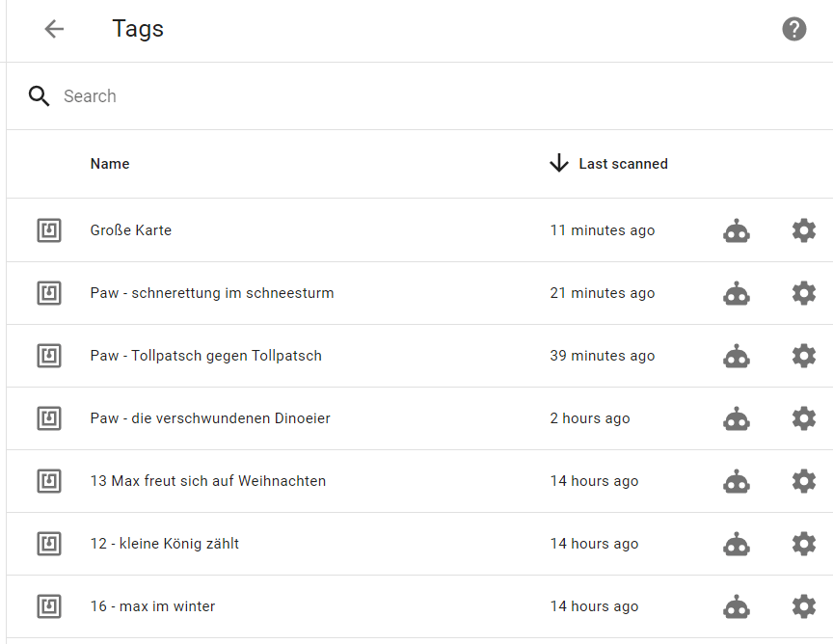This screenshot has width=833, height=644.
Task: Click the NFC tag icon for Große Karte
Action: pos(49,230)
